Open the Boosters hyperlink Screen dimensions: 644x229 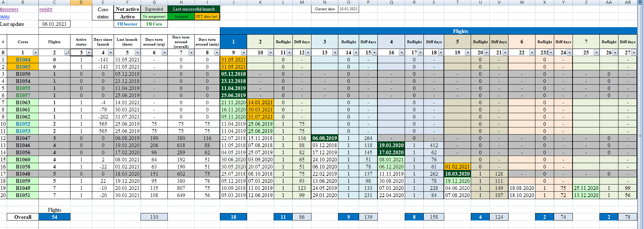click(x=9, y=10)
